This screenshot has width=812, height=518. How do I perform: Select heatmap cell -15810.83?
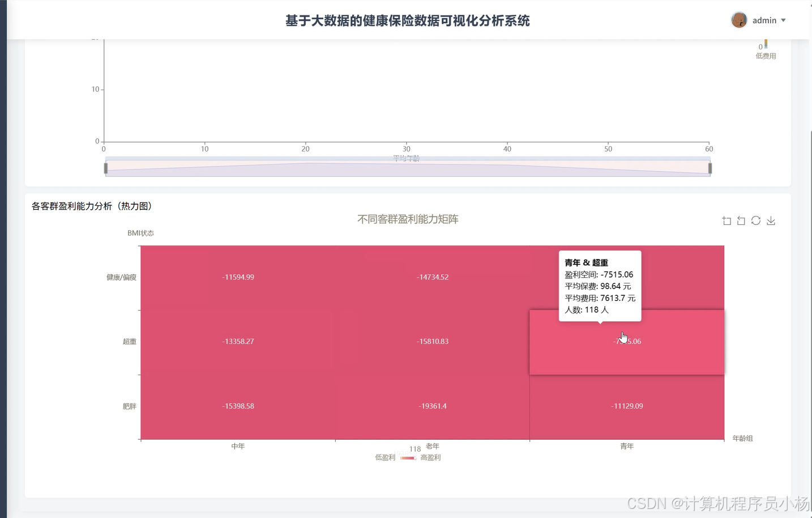(433, 342)
